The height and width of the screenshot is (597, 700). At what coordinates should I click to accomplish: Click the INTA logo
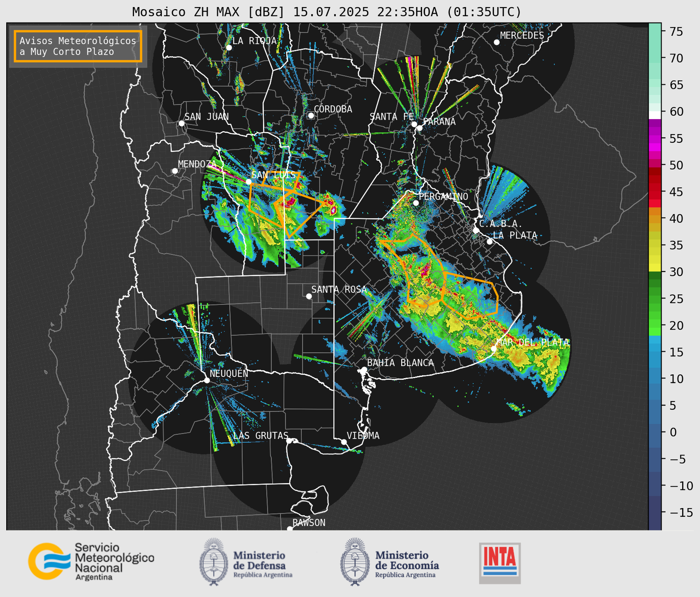500,563
